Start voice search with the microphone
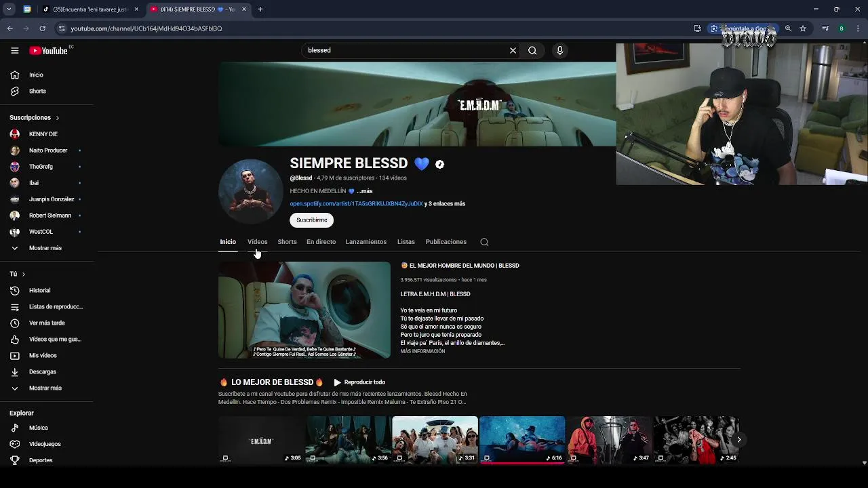 (559, 50)
